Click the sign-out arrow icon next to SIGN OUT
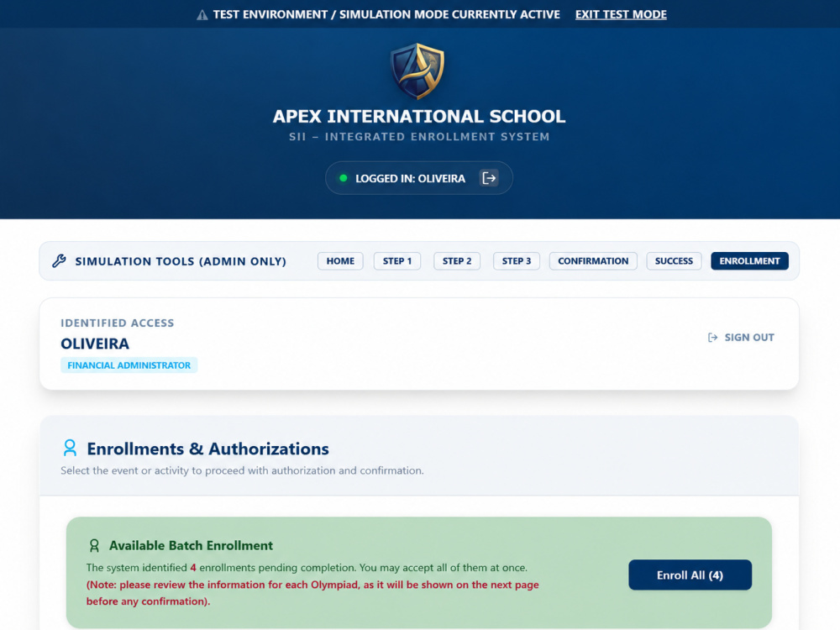The width and height of the screenshot is (840, 630). [x=712, y=338]
